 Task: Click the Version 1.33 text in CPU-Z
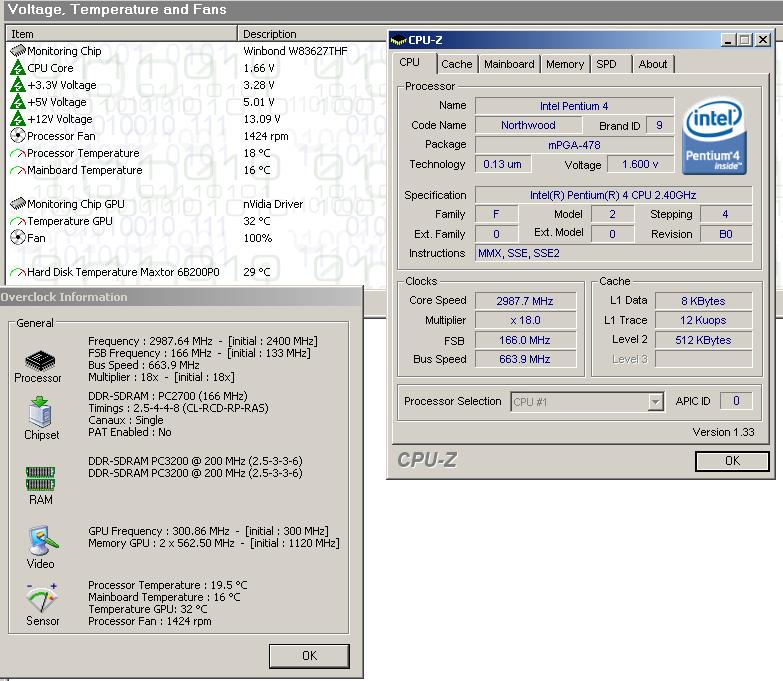coord(723,432)
